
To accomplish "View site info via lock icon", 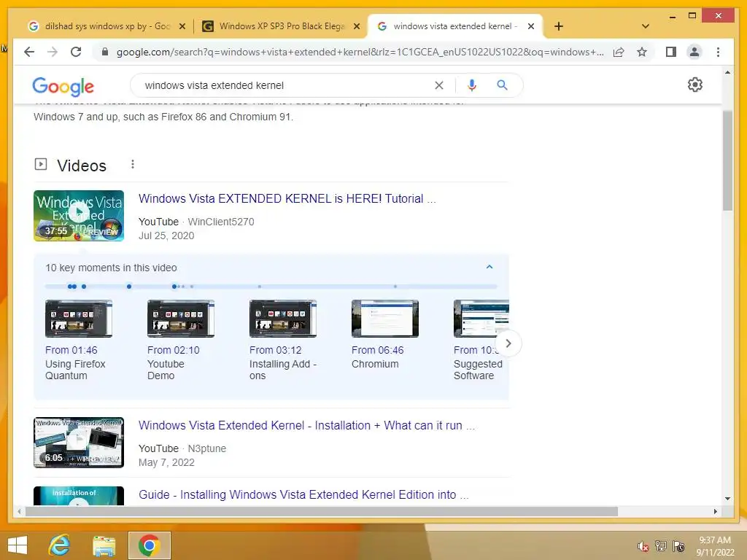I will (105, 52).
